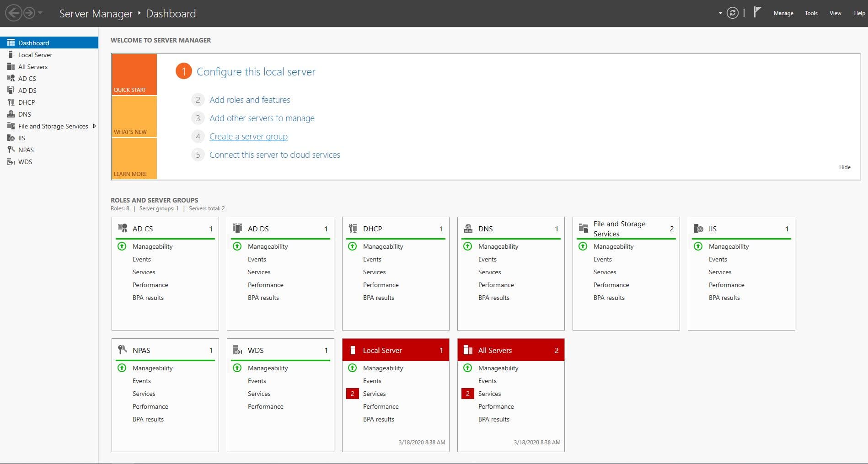This screenshot has width=868, height=464.
Task: Click the NPAS tile header icon
Action: [x=123, y=350]
